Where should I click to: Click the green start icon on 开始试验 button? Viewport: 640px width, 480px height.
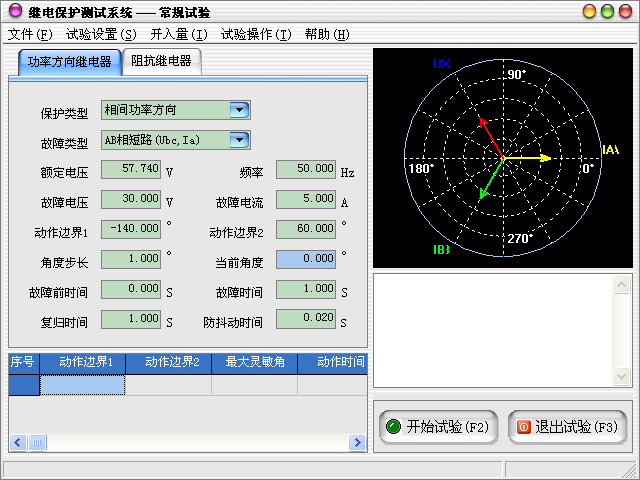click(x=393, y=427)
